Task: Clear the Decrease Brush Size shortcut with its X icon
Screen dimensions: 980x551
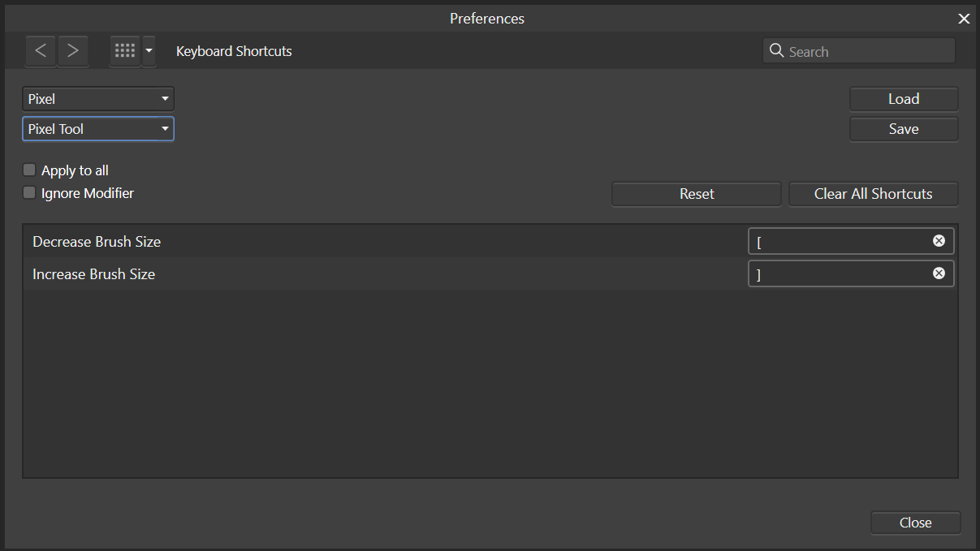Action: point(939,240)
